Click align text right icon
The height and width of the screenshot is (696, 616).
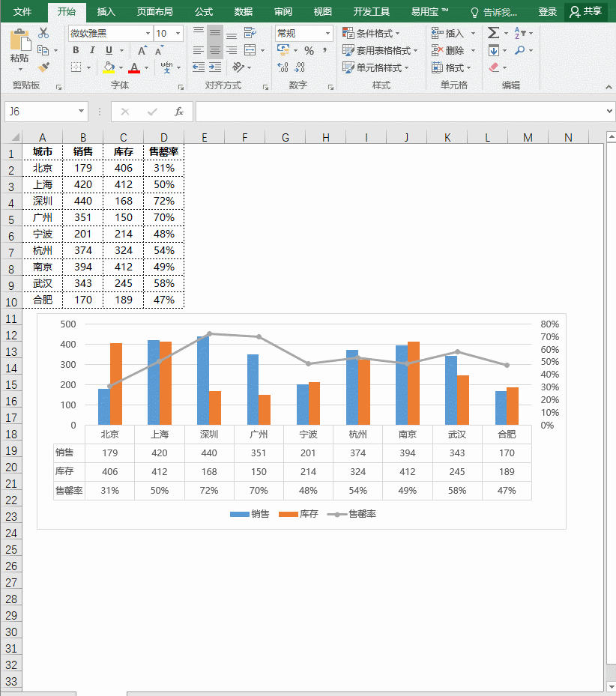pos(232,50)
